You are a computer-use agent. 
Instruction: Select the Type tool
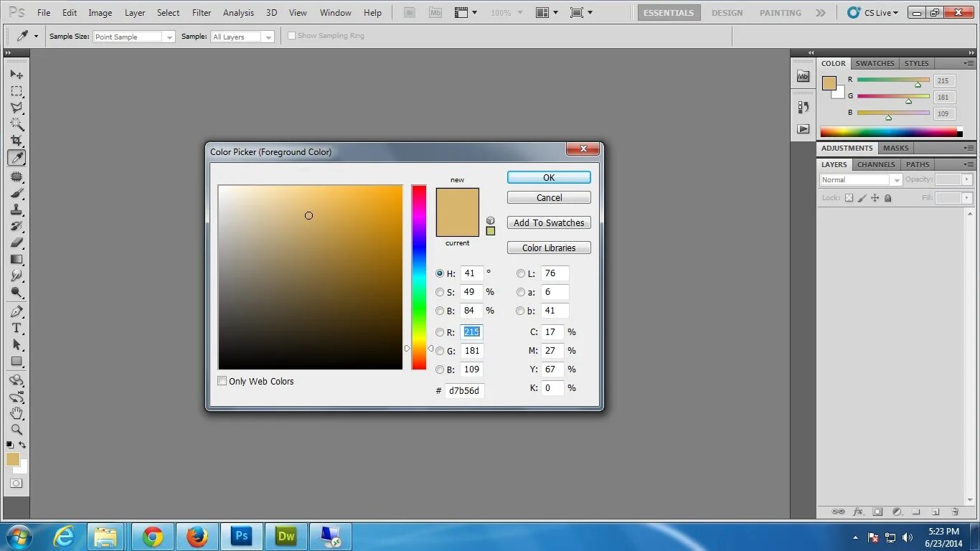(x=17, y=328)
